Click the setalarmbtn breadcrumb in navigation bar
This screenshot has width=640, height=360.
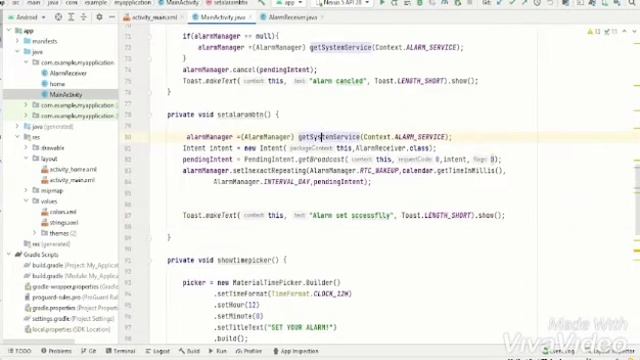(227, 2)
